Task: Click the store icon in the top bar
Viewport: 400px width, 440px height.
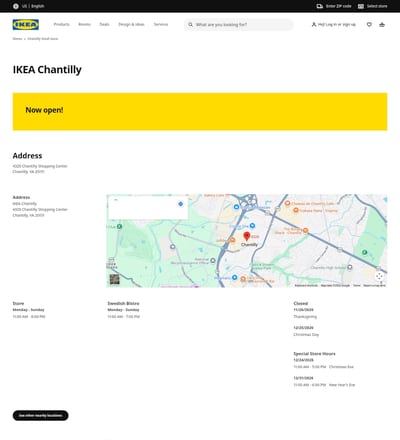Action: 361,6
